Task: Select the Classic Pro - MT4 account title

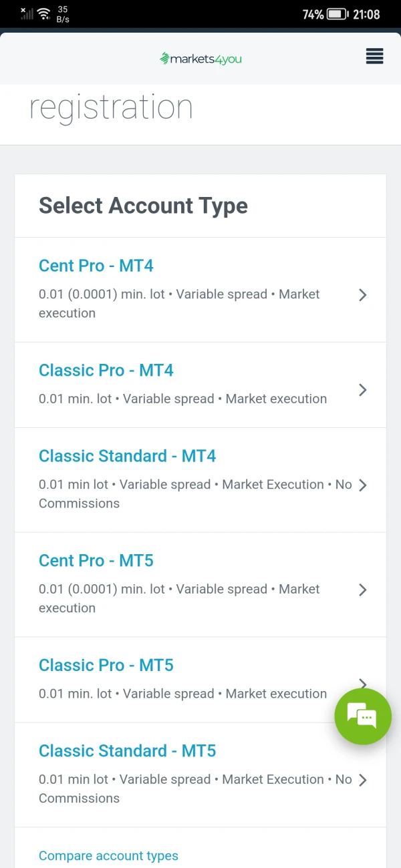Action: point(106,371)
